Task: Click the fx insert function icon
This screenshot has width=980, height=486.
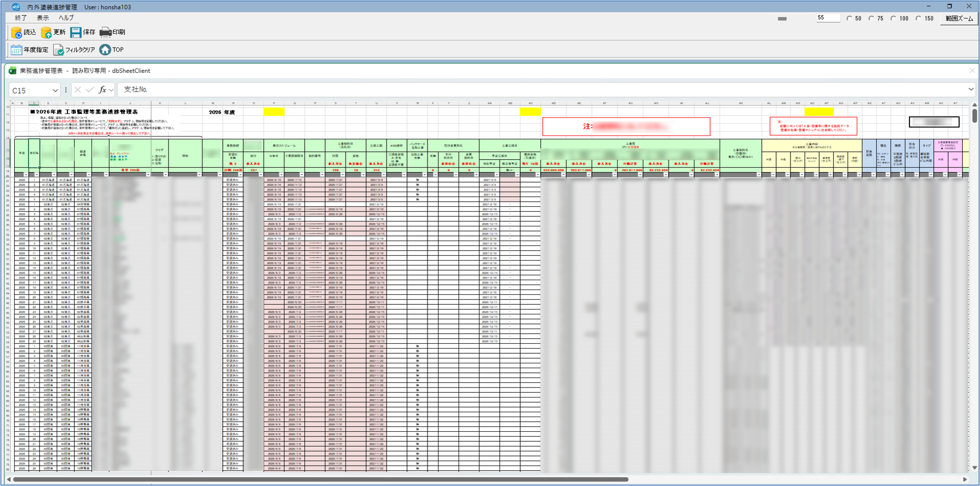Action: click(102, 90)
